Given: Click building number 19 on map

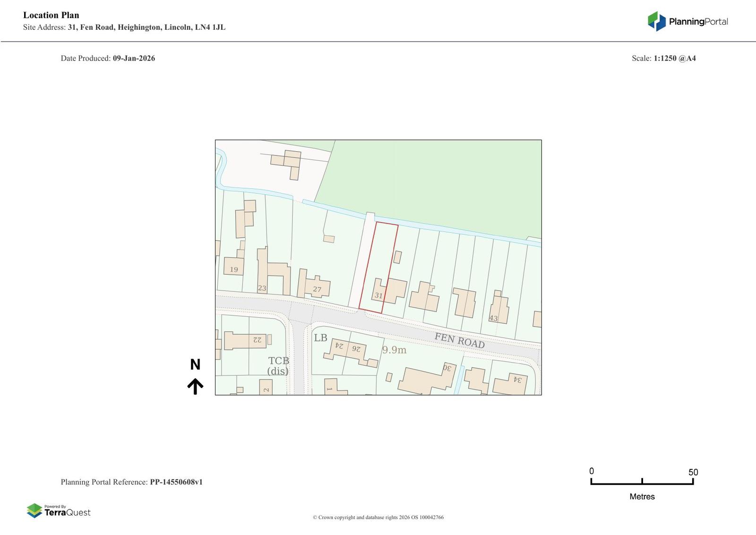Looking at the screenshot, I should click(x=234, y=269).
